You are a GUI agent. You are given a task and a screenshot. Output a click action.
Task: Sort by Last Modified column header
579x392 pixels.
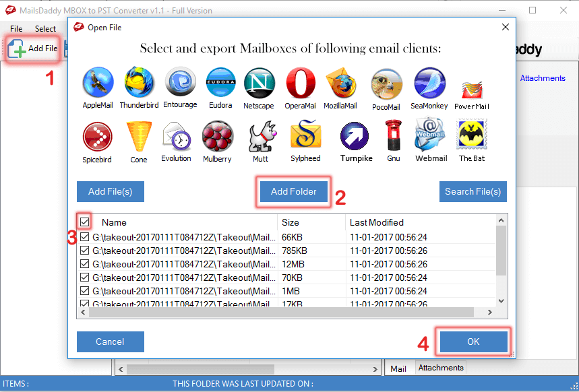pos(376,222)
